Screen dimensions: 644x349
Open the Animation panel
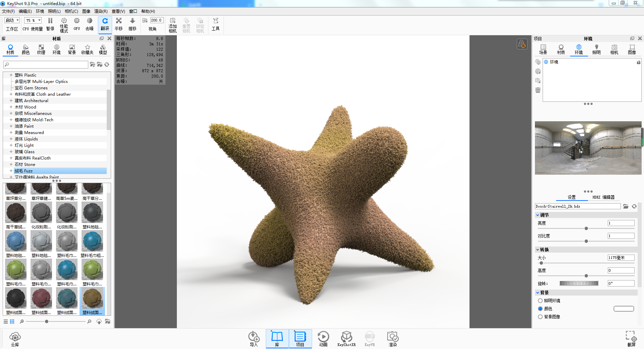point(323,339)
